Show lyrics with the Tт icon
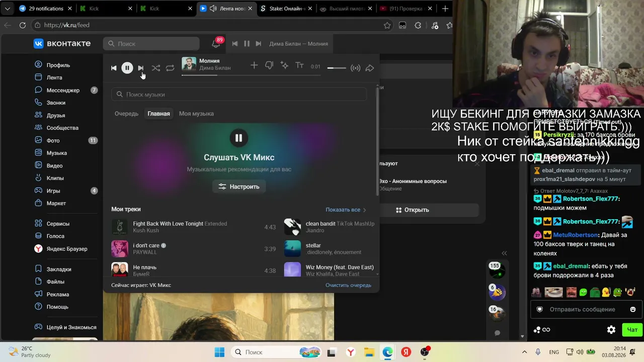 pos(299,65)
